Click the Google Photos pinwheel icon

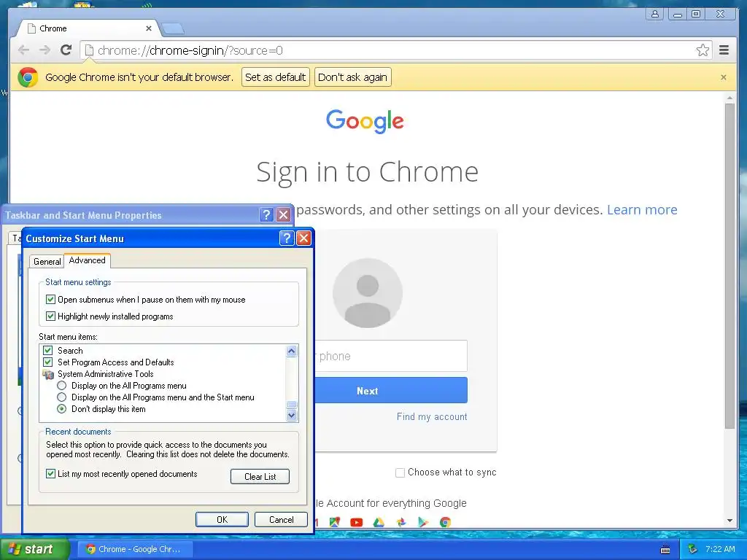coord(401,522)
